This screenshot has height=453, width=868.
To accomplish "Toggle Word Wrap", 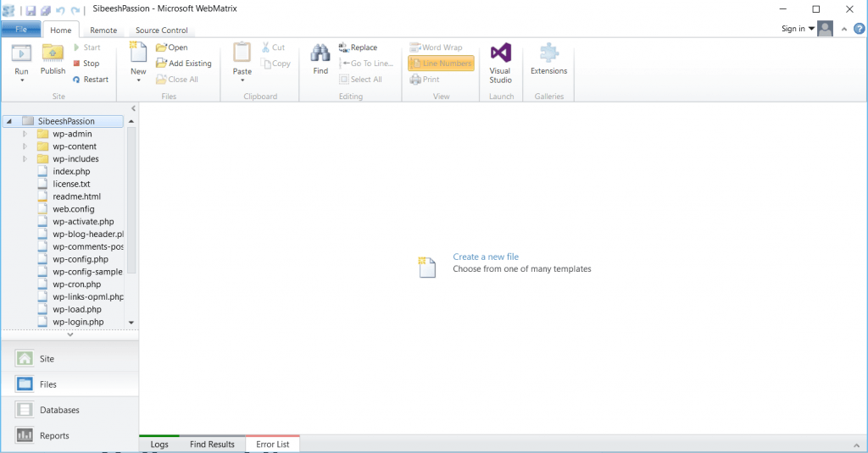I will coord(436,47).
